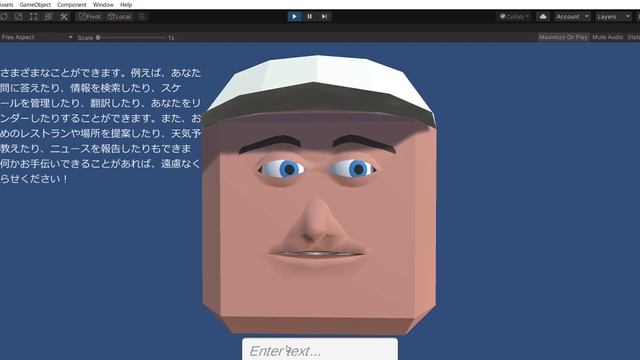Image resolution: width=640 pixels, height=360 pixels.
Task: Open the GameObject menu
Action: 35,5
